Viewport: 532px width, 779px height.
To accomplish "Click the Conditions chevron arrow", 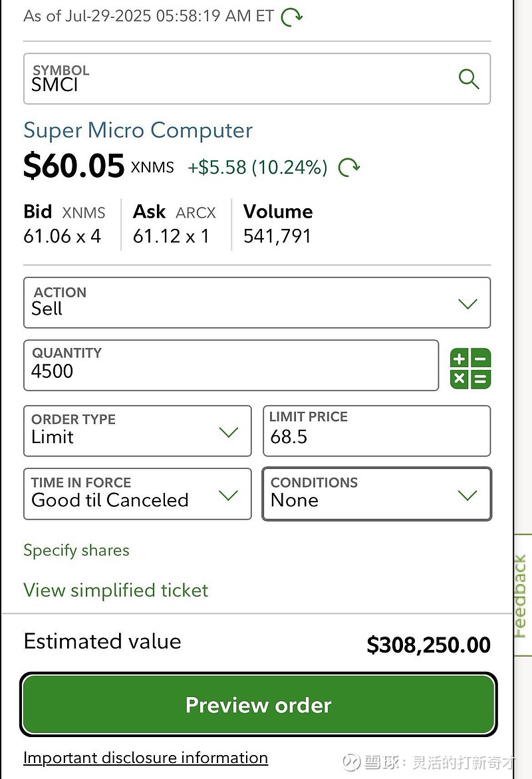I will coord(467,496).
